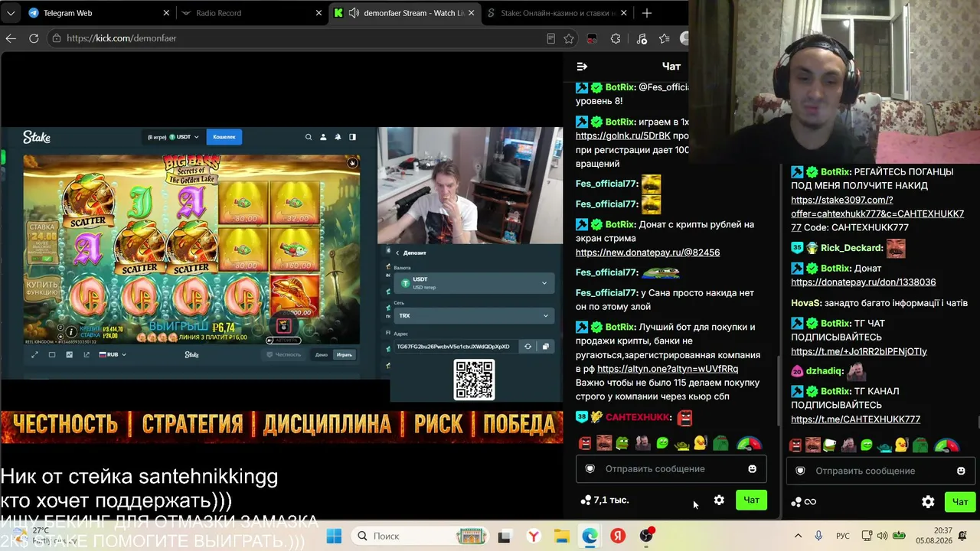Enter fullscreen mode on Stake game
980x551 pixels.
34,354
